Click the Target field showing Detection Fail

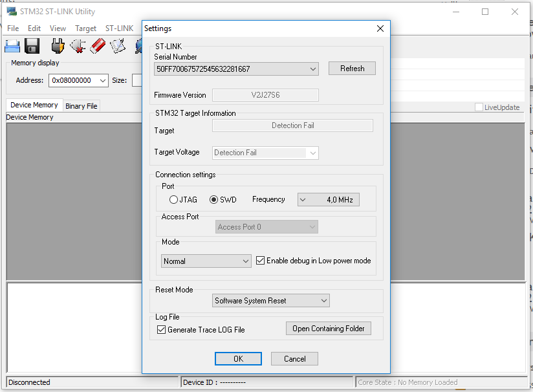point(292,125)
